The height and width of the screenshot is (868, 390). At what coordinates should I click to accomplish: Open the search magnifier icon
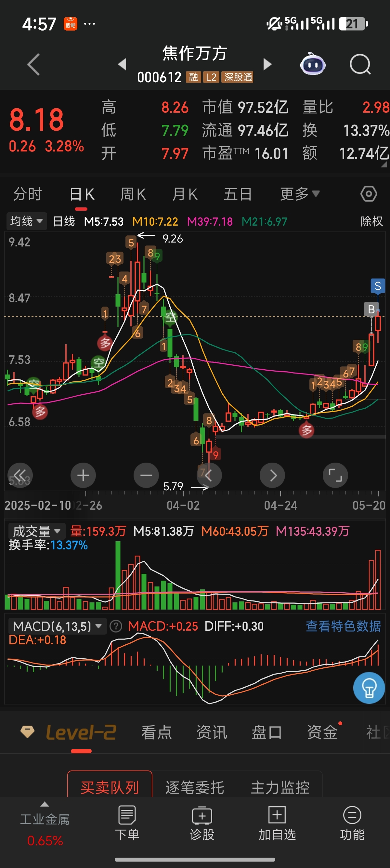360,64
